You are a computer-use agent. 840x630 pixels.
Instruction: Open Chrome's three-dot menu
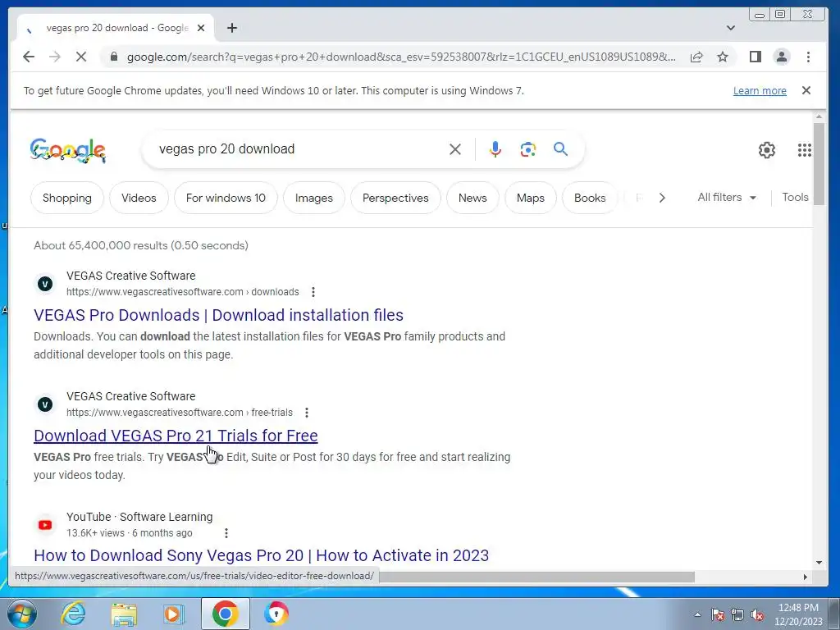click(x=808, y=57)
